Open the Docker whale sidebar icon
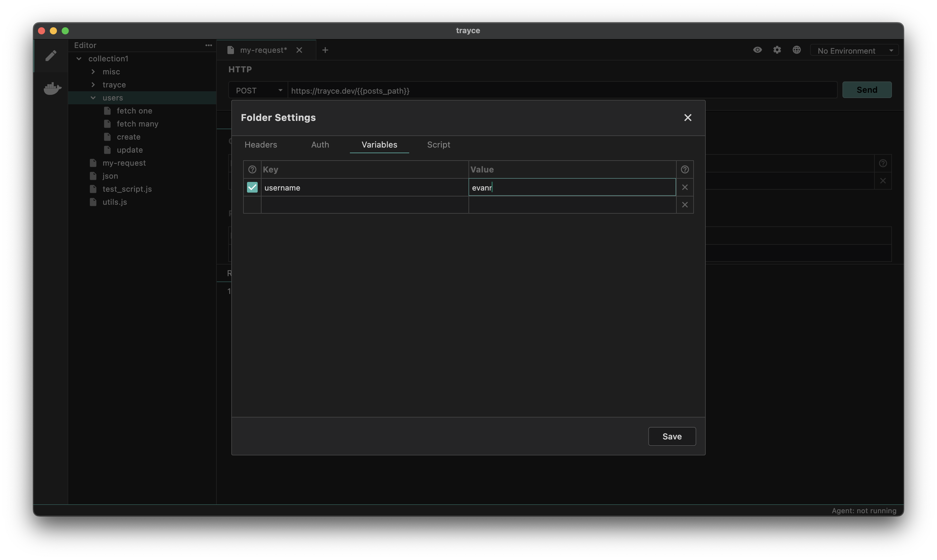This screenshot has height=560, width=937. click(x=52, y=88)
